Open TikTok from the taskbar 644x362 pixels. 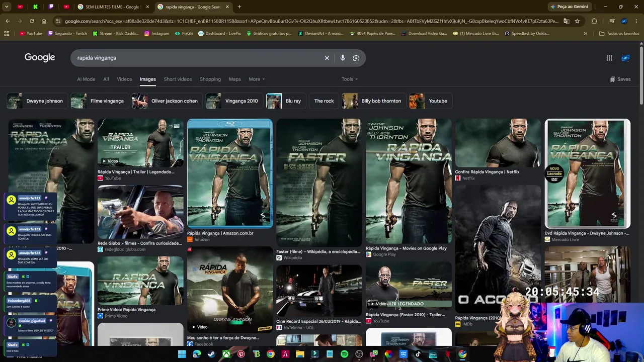(418, 354)
